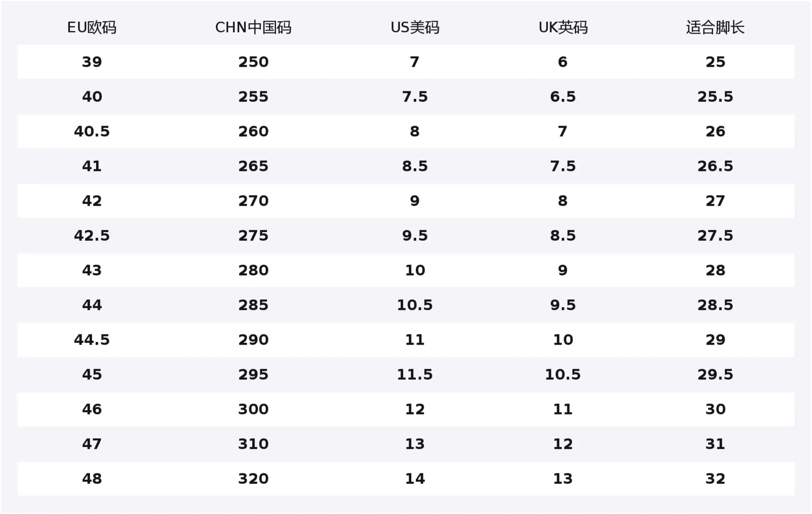This screenshot has height=514, width=812.
Task: Click the CHN中国码 column header
Action: 253,28
